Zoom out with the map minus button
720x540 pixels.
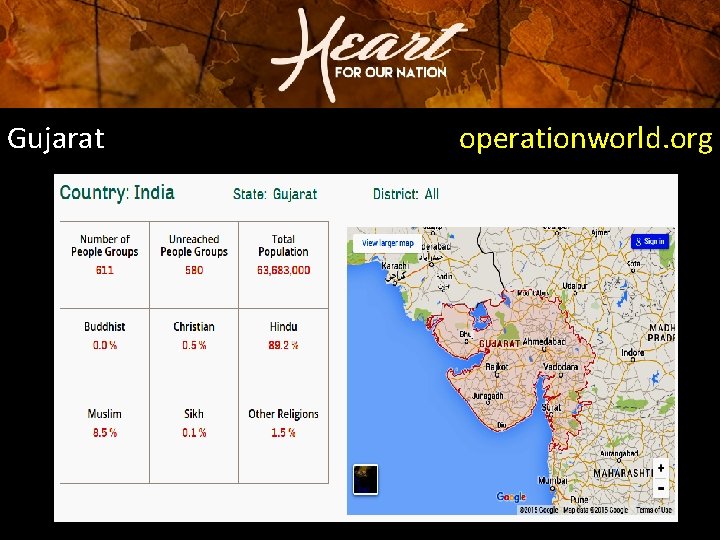(x=661, y=488)
